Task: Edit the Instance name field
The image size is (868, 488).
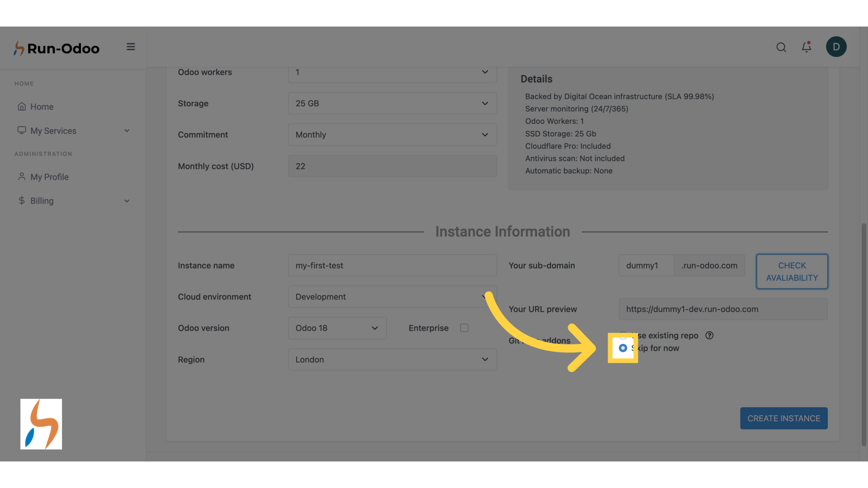Action: (392, 265)
